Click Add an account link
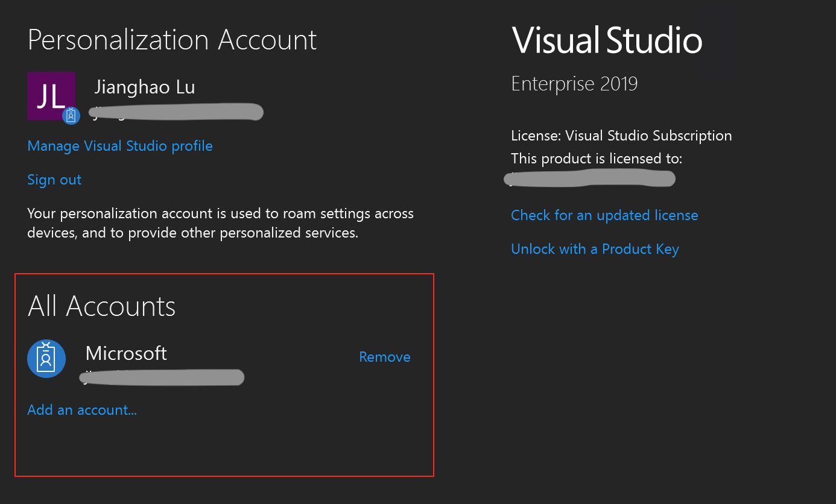Screen dimensions: 836x504 pyautogui.click(x=82, y=410)
